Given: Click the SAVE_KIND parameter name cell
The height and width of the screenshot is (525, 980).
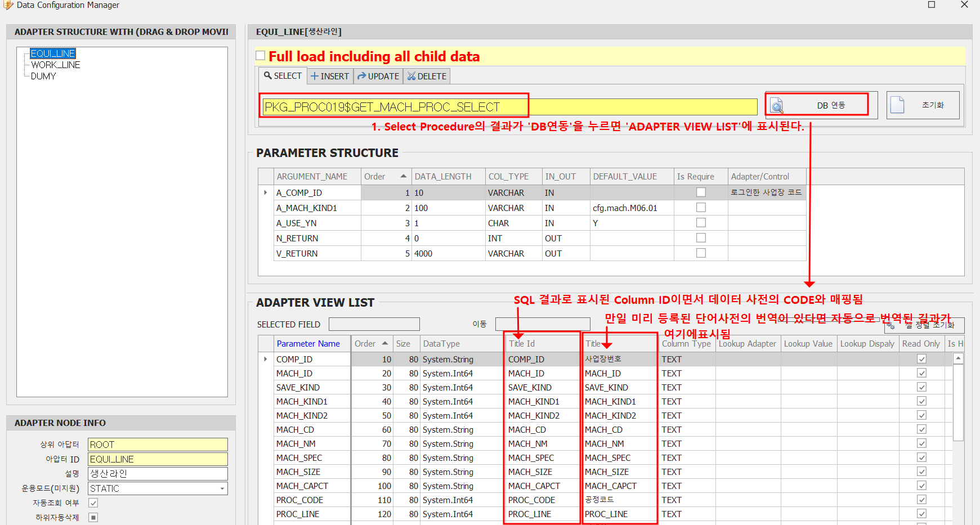Looking at the screenshot, I should pyautogui.click(x=312, y=387).
